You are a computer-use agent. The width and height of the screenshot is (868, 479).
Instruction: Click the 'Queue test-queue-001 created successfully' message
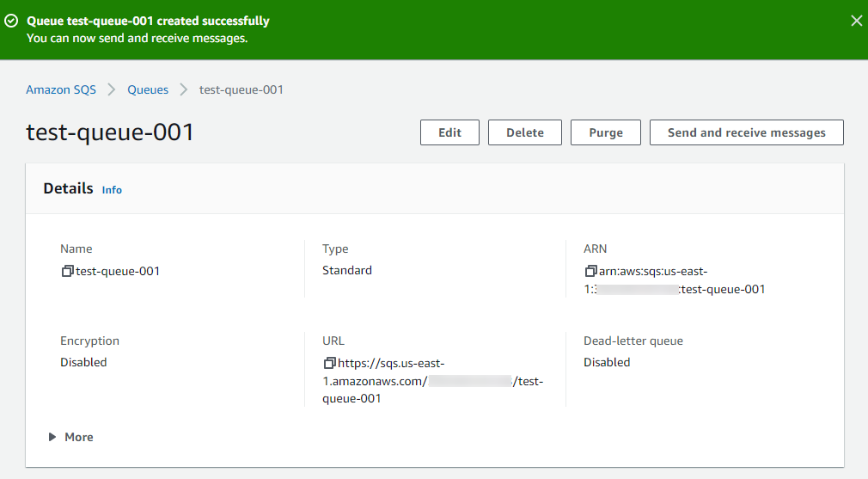point(148,21)
